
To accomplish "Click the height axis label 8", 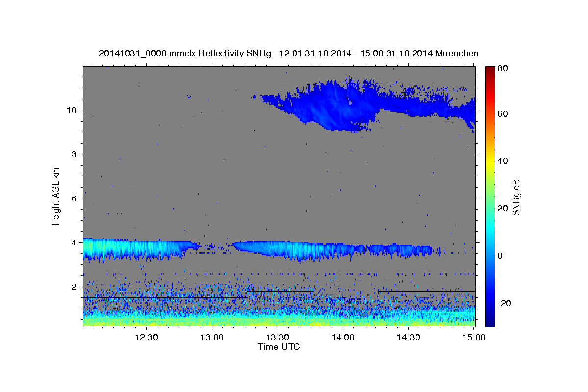I will pos(74,154).
